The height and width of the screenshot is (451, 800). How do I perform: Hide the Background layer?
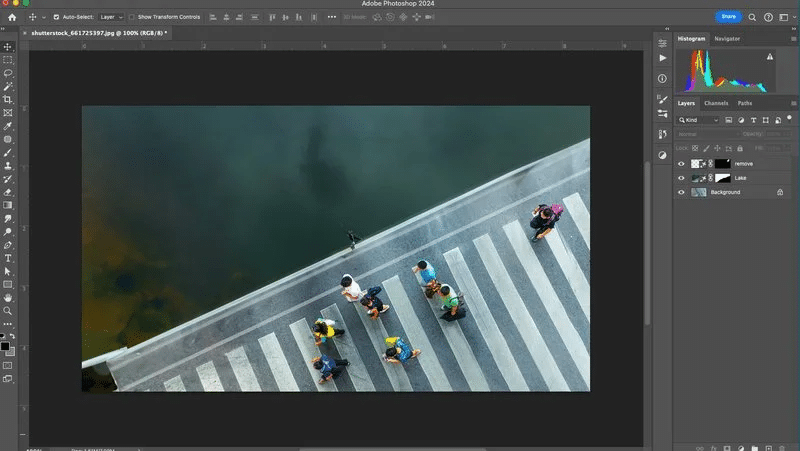click(681, 192)
